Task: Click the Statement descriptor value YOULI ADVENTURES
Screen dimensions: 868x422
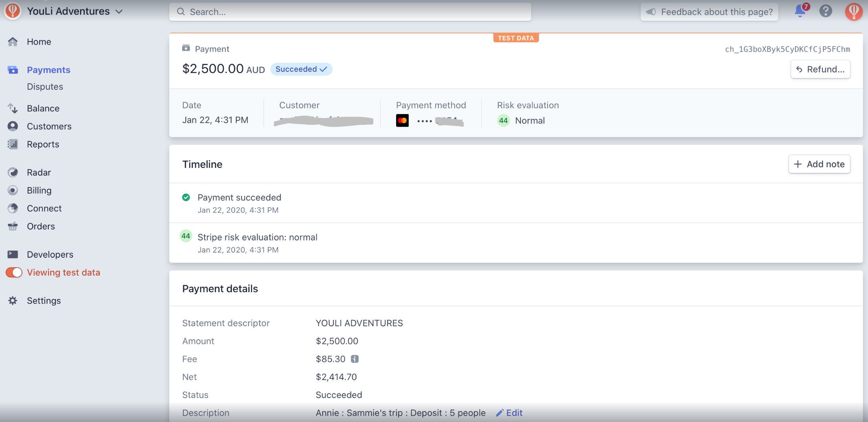Action: point(359,323)
